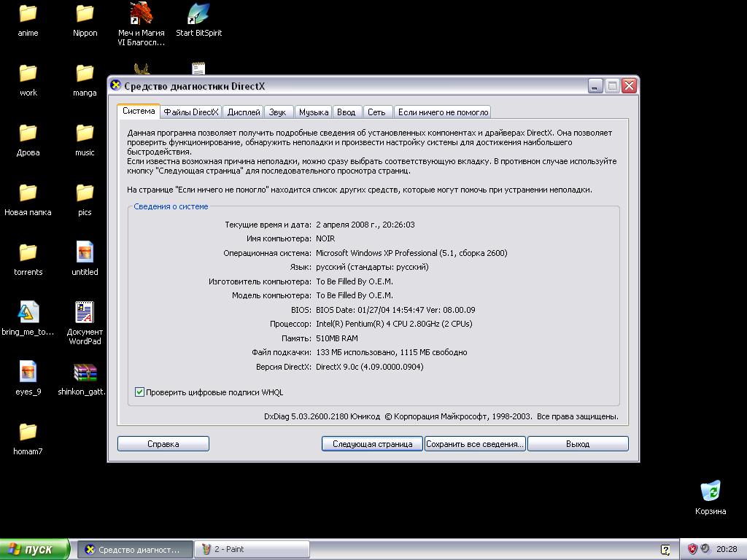
Task: Open the eyes_9 image file
Action: point(28,373)
